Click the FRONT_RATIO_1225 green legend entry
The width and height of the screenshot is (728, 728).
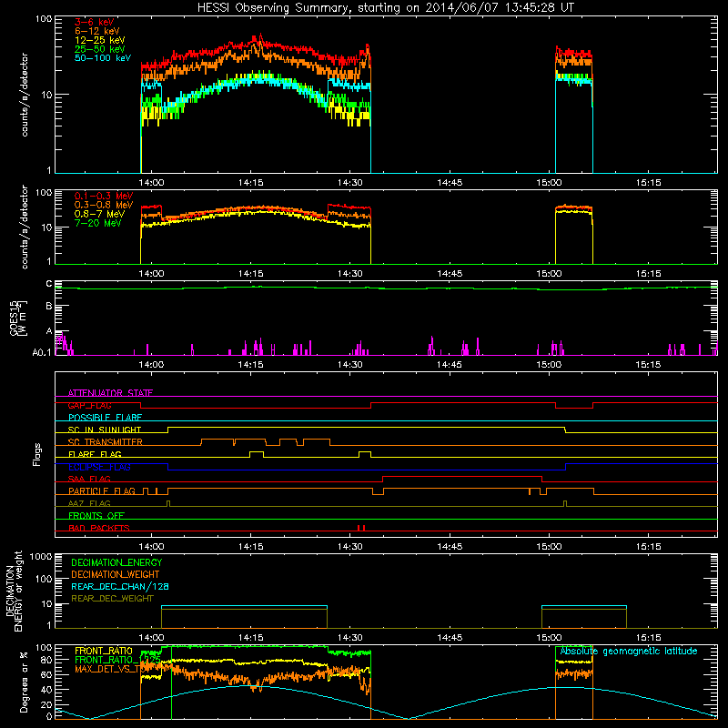pyautogui.click(x=117, y=660)
